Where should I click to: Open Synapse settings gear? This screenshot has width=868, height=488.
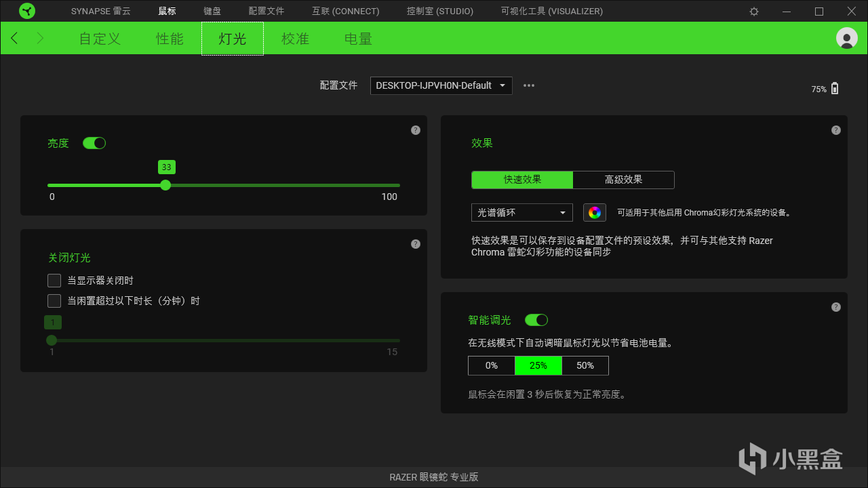(x=754, y=12)
